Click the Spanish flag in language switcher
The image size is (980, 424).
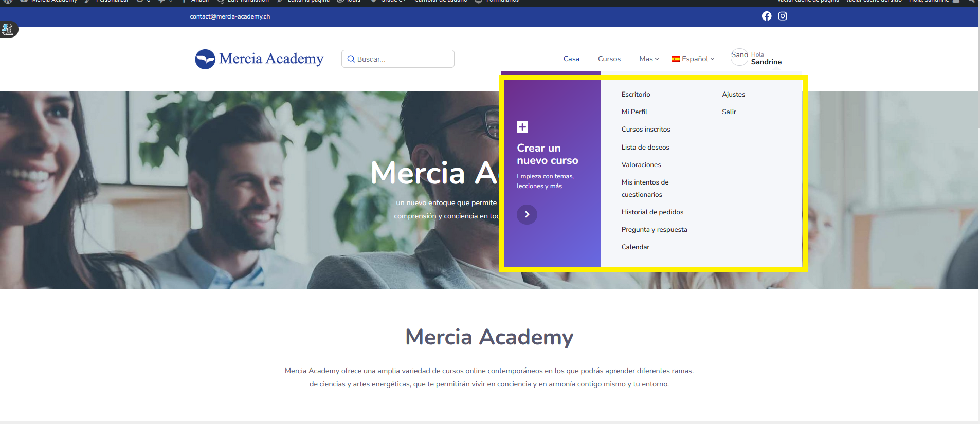coord(676,59)
